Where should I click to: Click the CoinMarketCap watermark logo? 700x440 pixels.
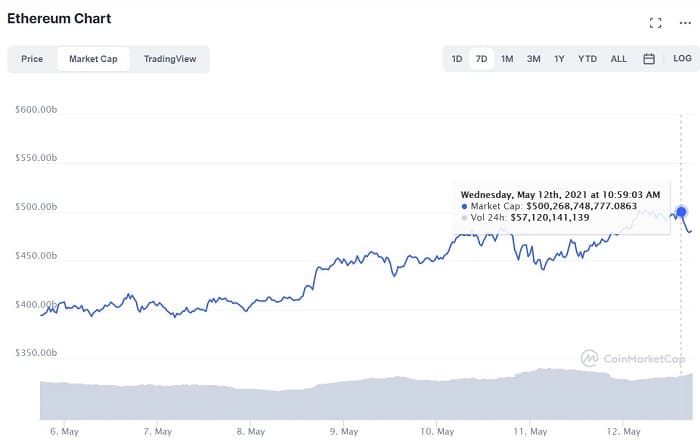633,358
